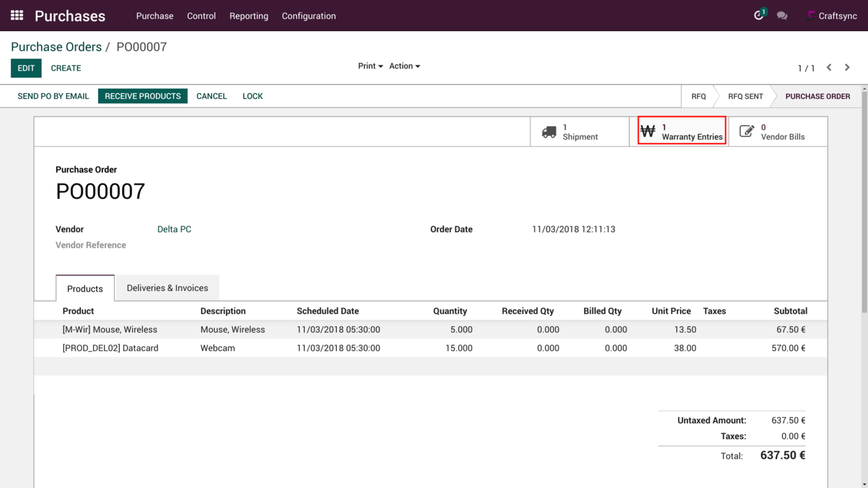The width and height of the screenshot is (868, 488).
Task: Click the vertical page scrollbar
Action: 864,203
